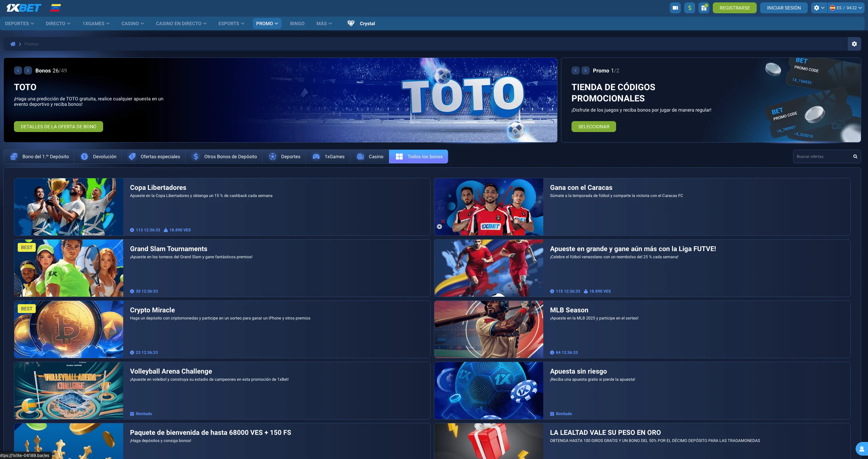
Task: Click DETALLES DE LA OFERTA DE BONO
Action: [58, 126]
